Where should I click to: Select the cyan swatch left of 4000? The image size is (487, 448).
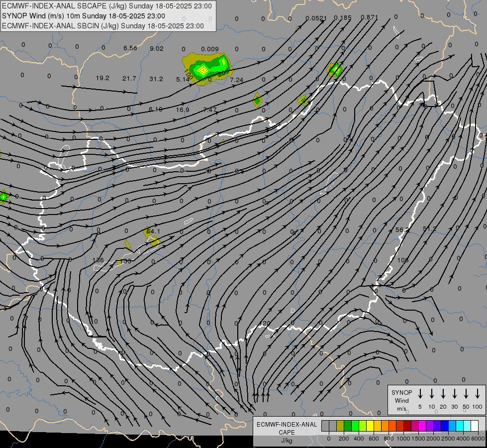click(x=459, y=426)
